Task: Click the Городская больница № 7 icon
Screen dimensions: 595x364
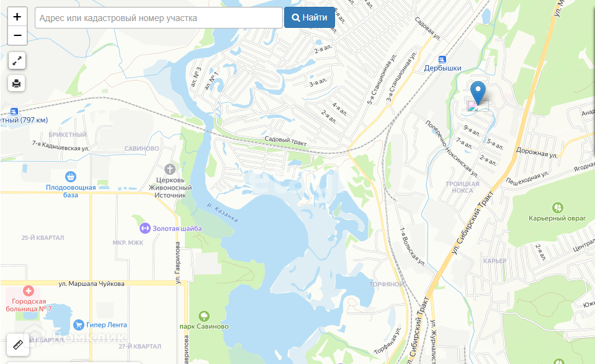Action: [x=29, y=291]
